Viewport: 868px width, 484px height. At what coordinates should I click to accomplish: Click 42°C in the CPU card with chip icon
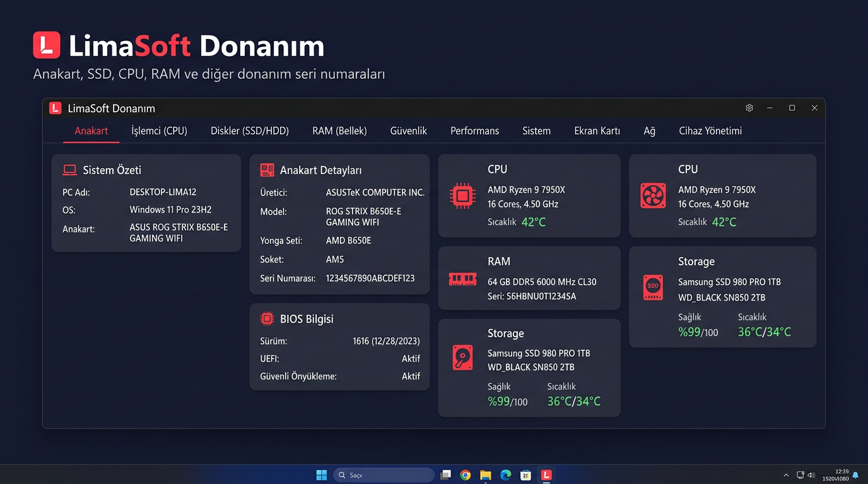pos(534,222)
